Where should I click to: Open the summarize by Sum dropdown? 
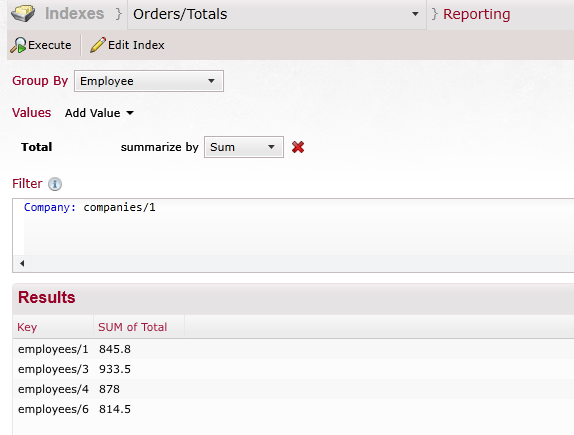[244, 147]
